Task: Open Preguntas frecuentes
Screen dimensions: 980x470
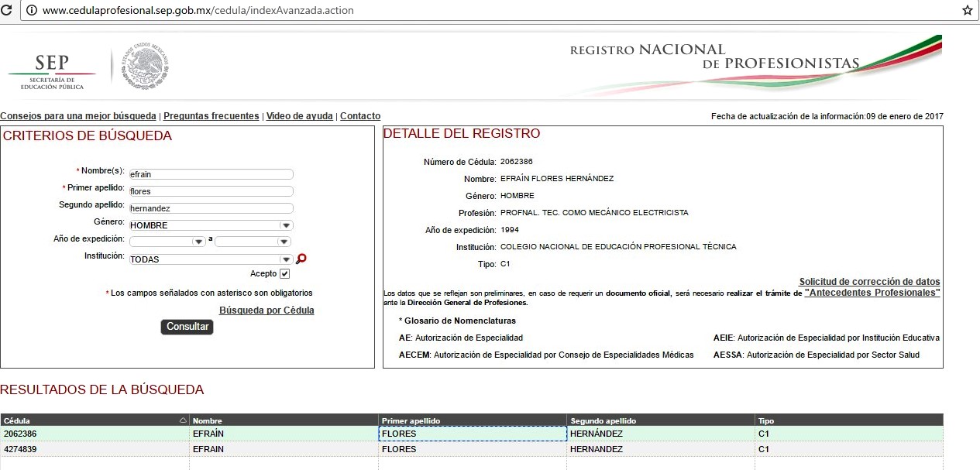Action: (211, 116)
